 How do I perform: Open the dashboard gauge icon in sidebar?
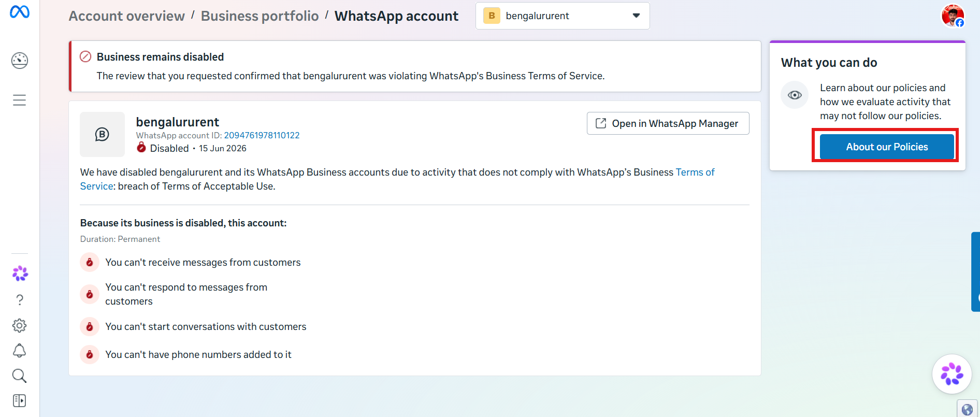[20, 61]
